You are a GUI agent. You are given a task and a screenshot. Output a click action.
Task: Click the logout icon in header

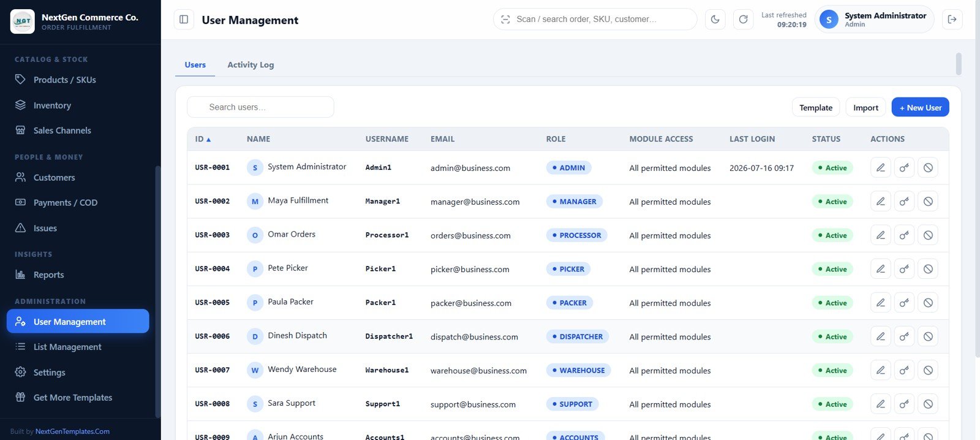[x=952, y=20]
